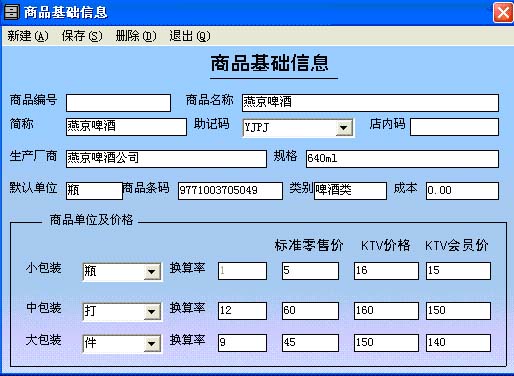Click 中包装 KTV价格 field showing 160

[386, 311]
